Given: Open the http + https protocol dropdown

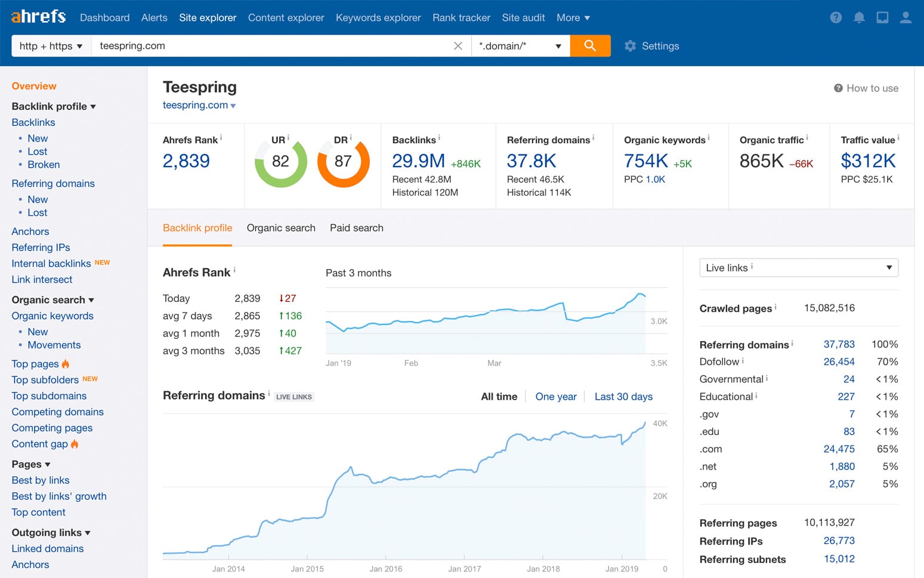Looking at the screenshot, I should coord(51,45).
